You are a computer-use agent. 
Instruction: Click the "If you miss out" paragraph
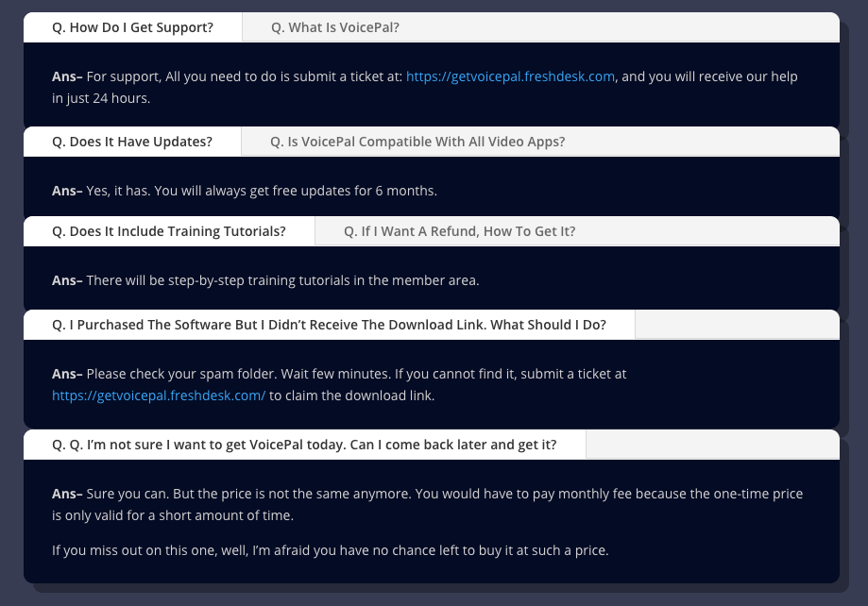(331, 550)
